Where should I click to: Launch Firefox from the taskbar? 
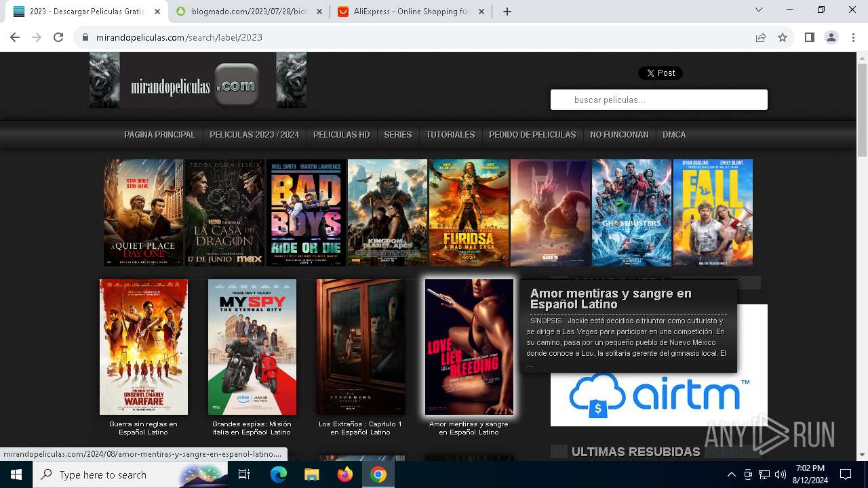click(344, 474)
